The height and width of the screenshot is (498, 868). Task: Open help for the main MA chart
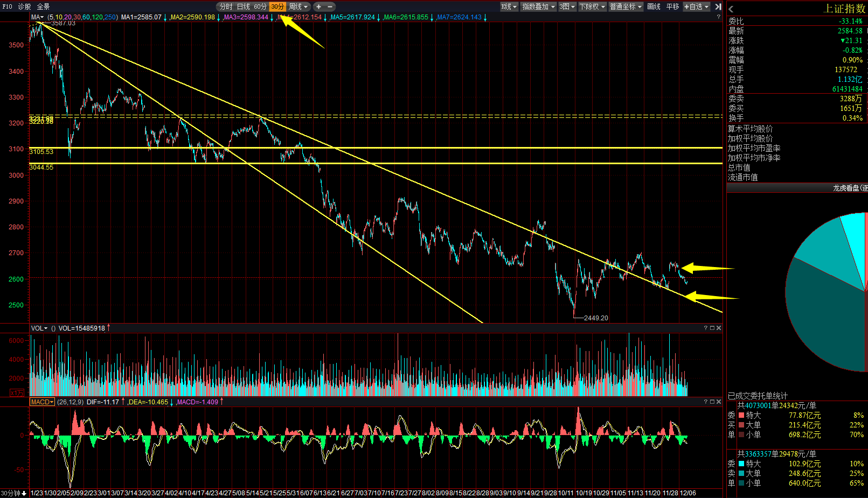[718, 17]
